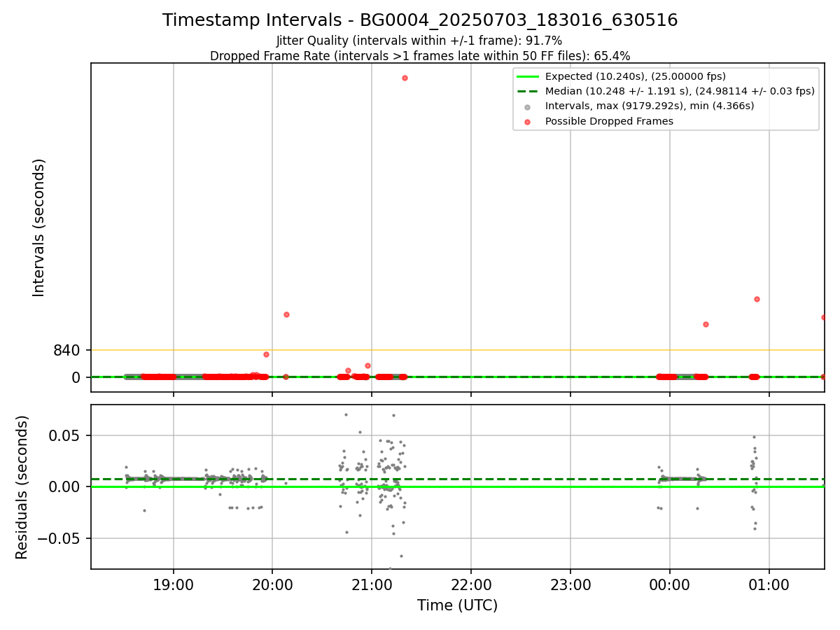The width and height of the screenshot is (840, 630).
Task: Click the Residuals (seconds) y-axis label
Action: click(22, 487)
